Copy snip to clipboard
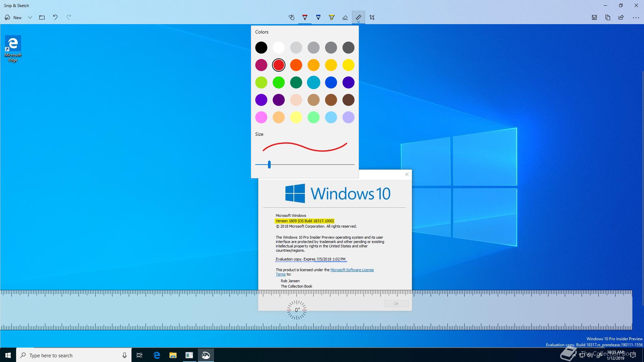 pos(608,17)
